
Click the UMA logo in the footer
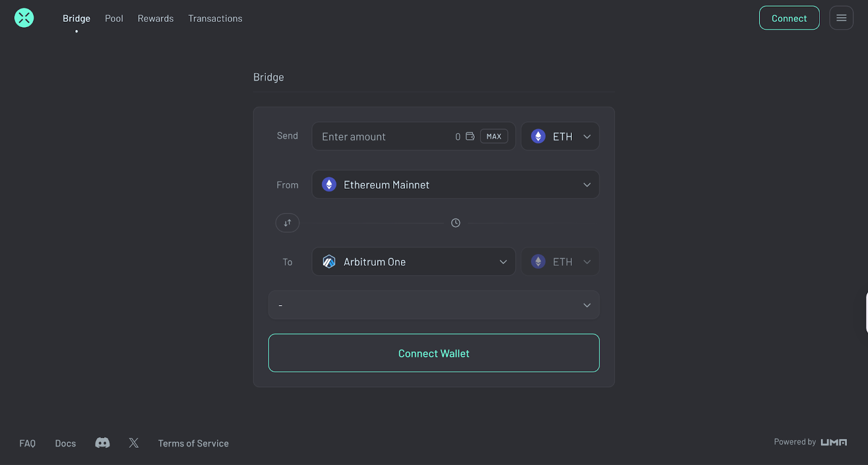[833, 442]
